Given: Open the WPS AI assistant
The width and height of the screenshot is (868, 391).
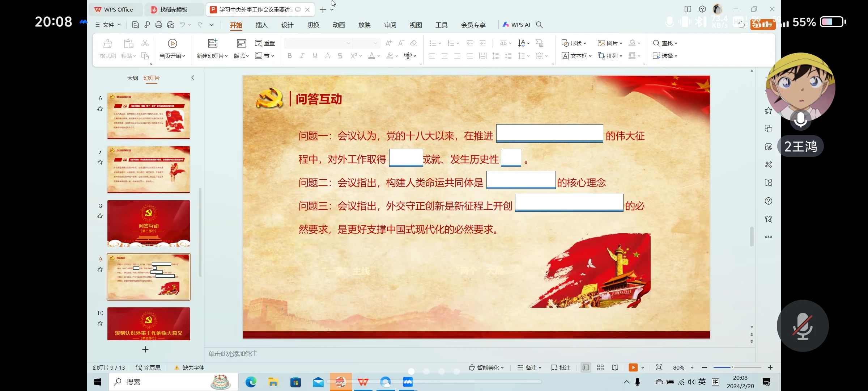Looking at the screenshot, I should pyautogui.click(x=516, y=25).
